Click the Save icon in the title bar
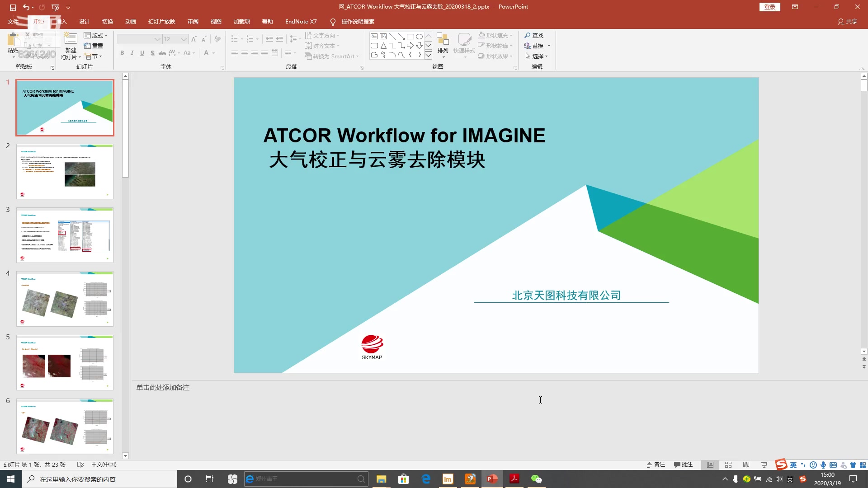 click(x=13, y=7)
